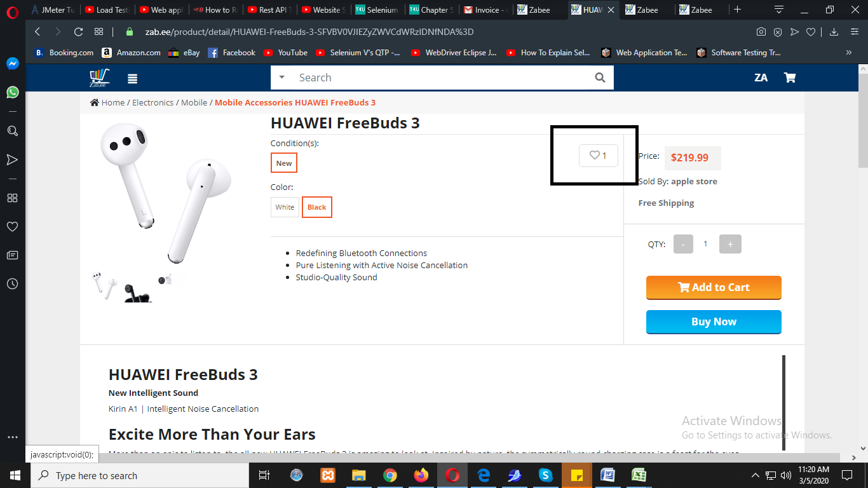The width and height of the screenshot is (868, 488).
Task: Click the Home icon in breadcrumb
Action: coord(95,102)
